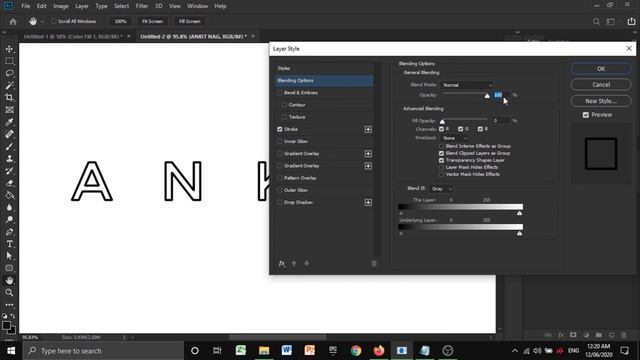Enable the Contour checkbox
The image size is (640, 360).
coord(284,105)
